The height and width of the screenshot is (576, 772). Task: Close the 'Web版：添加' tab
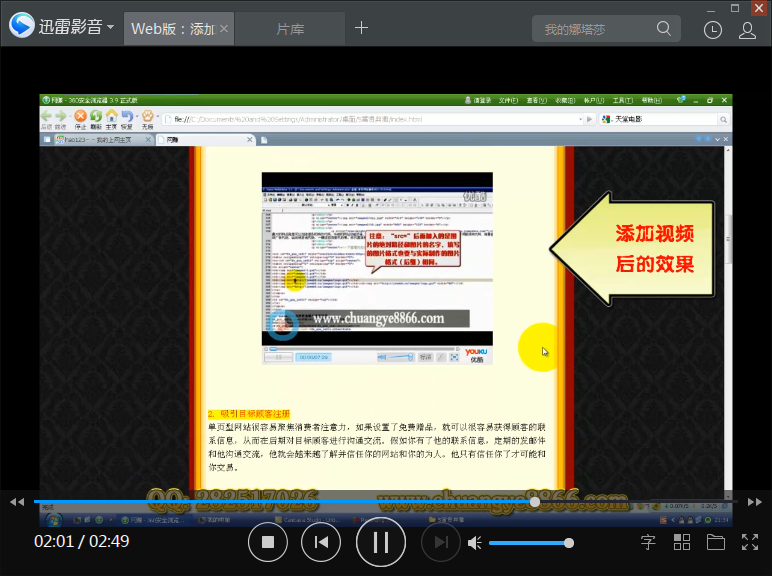pyautogui.click(x=224, y=29)
